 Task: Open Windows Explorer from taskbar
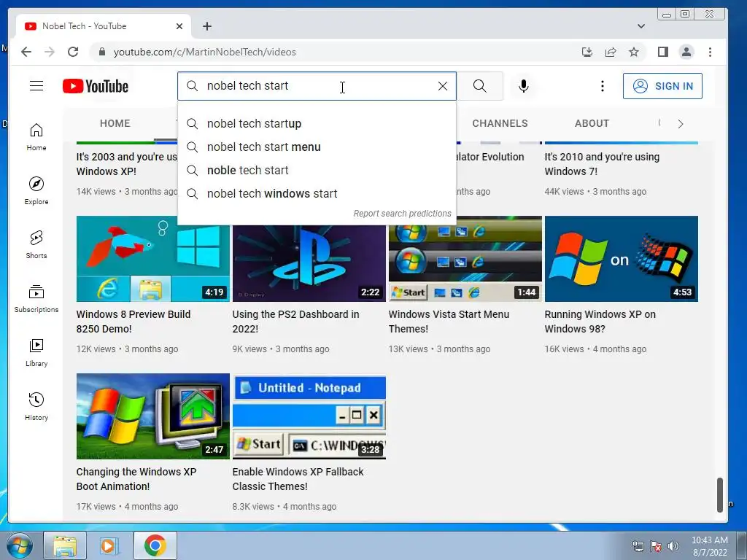point(65,545)
